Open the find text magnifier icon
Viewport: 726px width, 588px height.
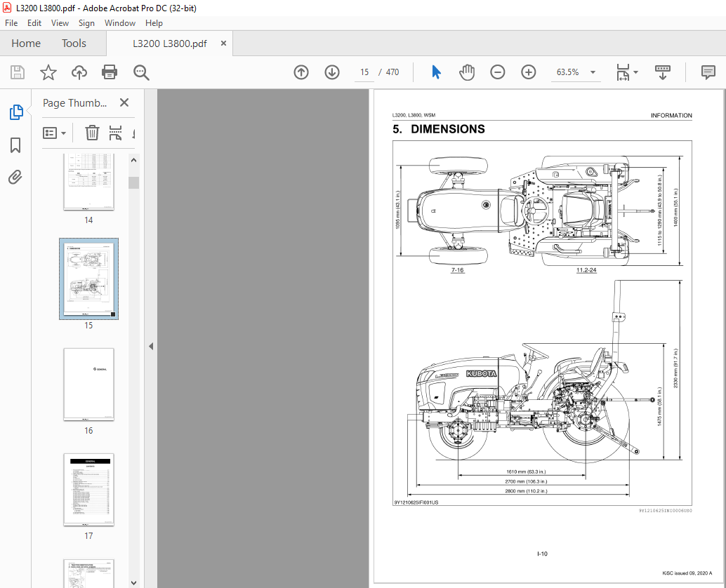(x=140, y=72)
